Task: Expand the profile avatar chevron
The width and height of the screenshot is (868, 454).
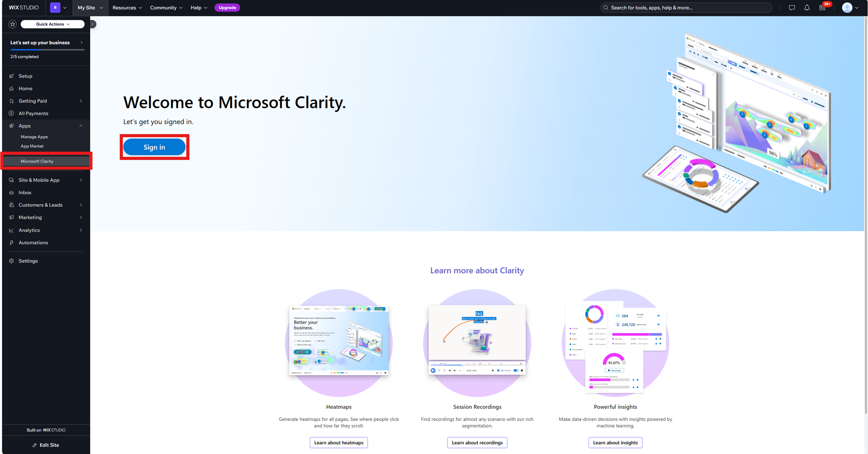Action: (x=857, y=8)
